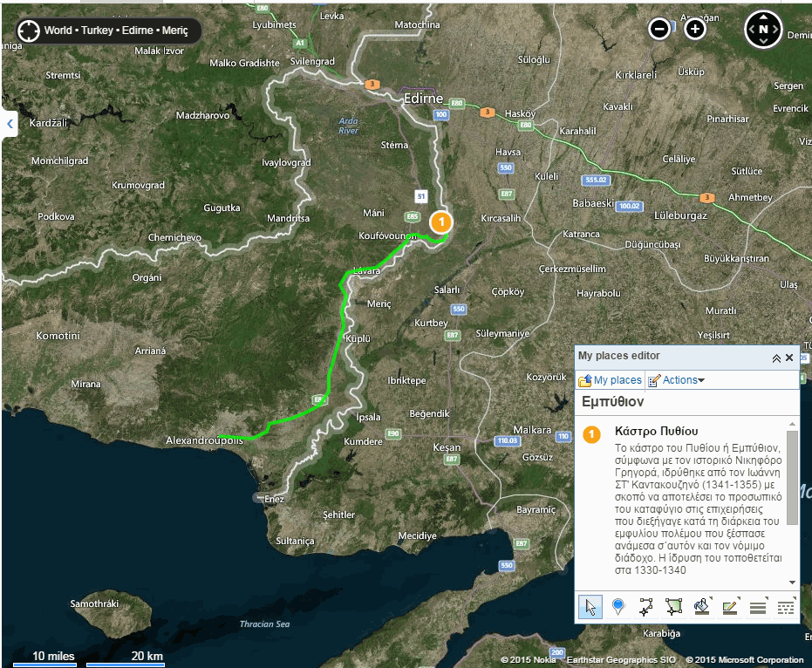This screenshot has height=668, width=812.
Task: Click the İpsala town label
Action: pyautogui.click(x=368, y=417)
